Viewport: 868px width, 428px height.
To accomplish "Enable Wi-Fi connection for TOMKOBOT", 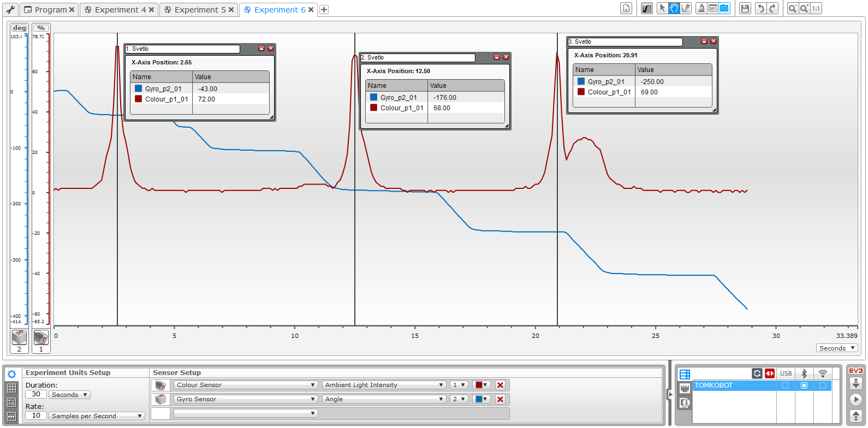I will pyautogui.click(x=823, y=385).
